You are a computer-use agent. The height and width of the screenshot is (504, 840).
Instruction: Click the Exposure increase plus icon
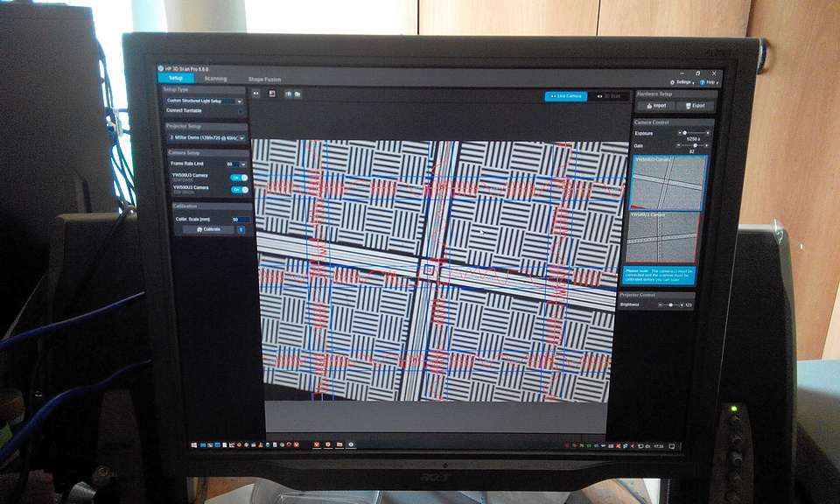pos(707,132)
